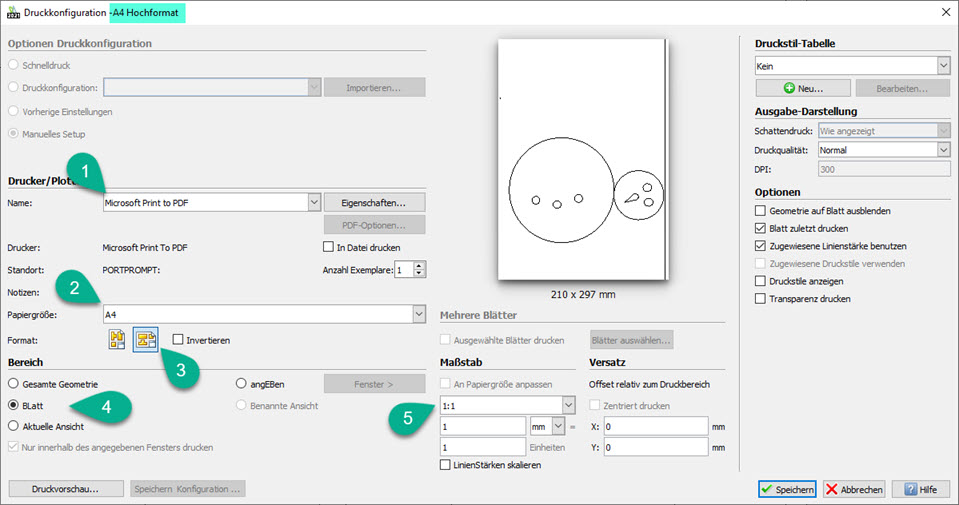This screenshot has height=505, width=959.
Task: Click the X offset input field
Action: pyautogui.click(x=654, y=426)
